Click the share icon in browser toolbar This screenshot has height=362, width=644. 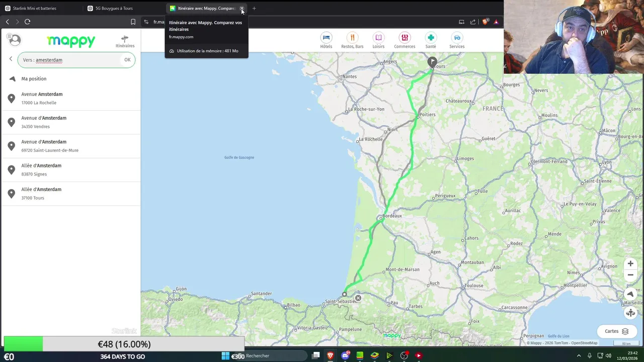[x=473, y=22]
